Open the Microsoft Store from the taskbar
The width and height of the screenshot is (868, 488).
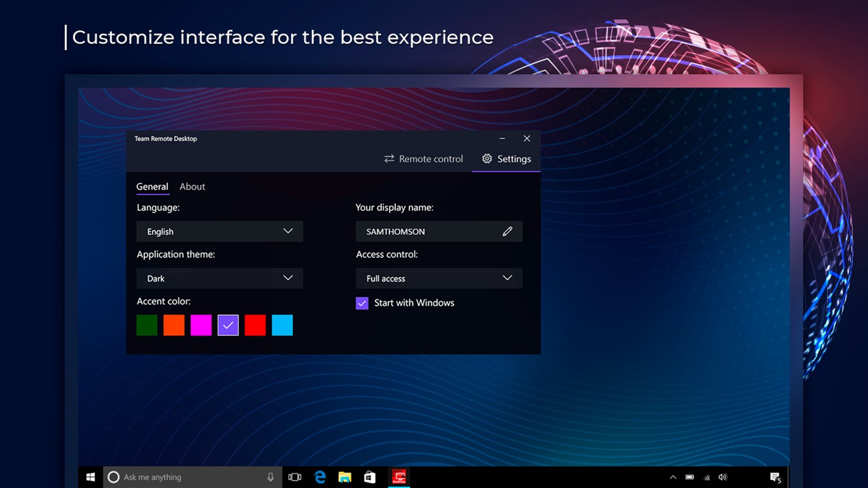pos(370,477)
